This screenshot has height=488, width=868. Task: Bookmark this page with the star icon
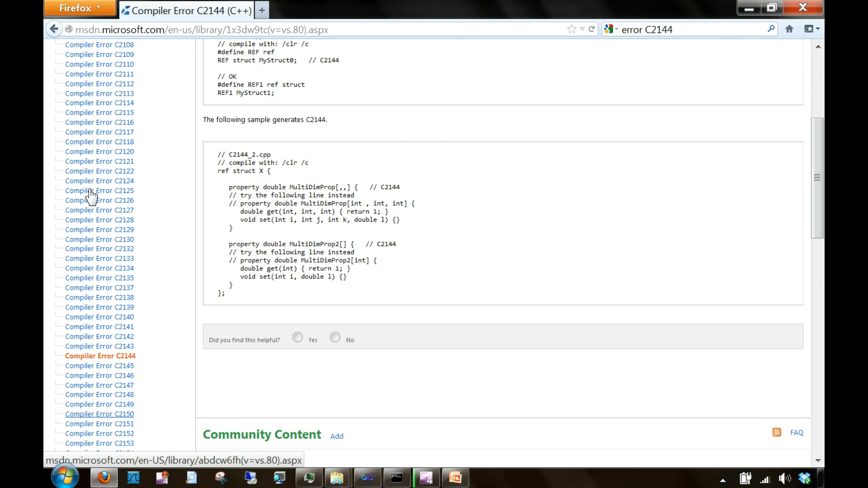(x=571, y=28)
